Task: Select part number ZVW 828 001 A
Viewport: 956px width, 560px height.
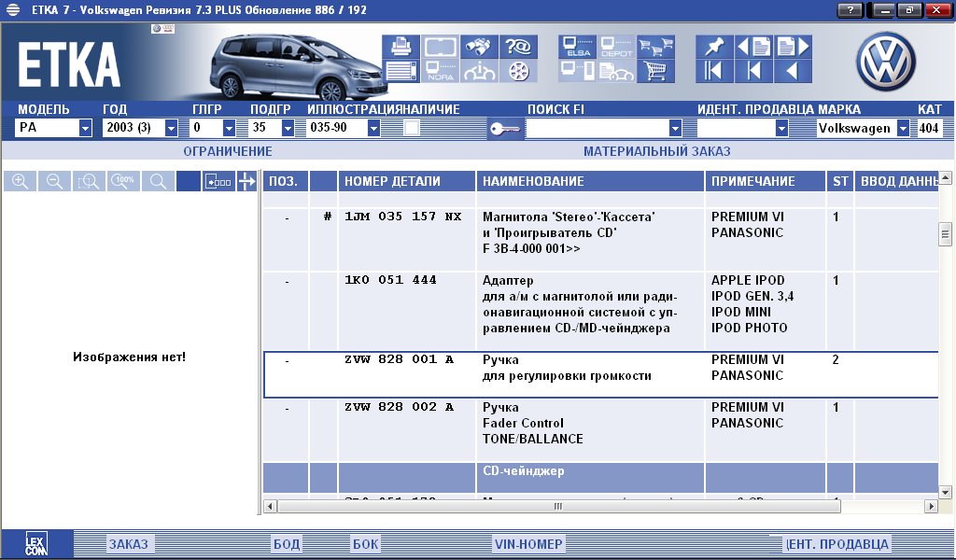Action: [400, 359]
